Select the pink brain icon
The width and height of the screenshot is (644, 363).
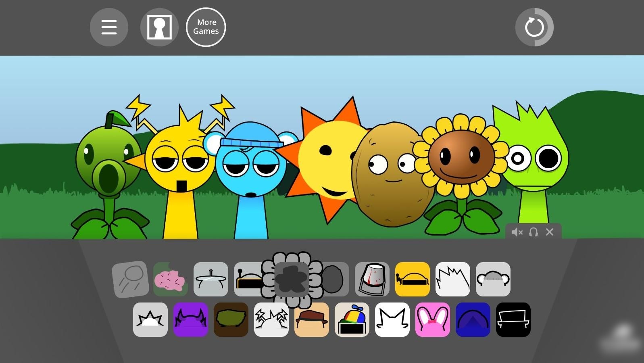click(x=170, y=280)
